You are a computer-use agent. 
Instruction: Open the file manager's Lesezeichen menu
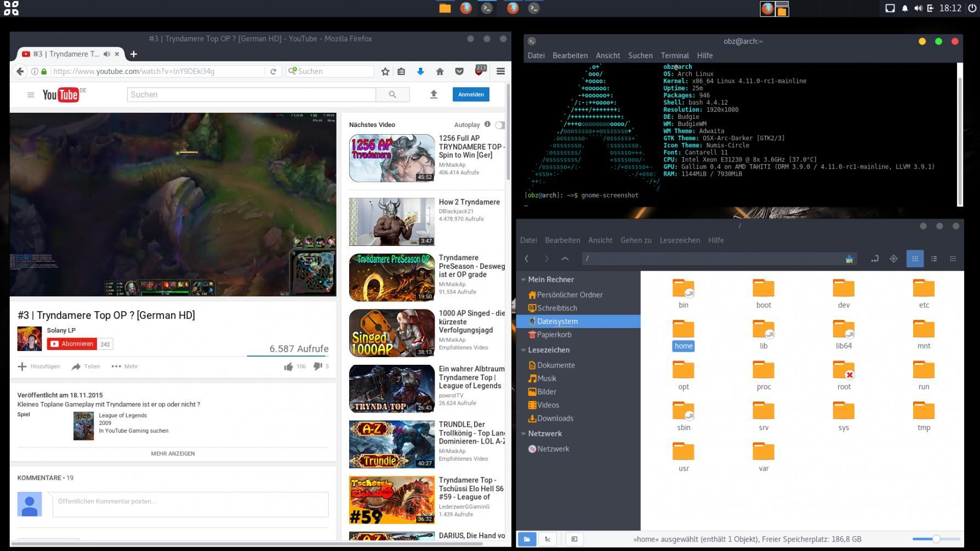click(x=680, y=240)
